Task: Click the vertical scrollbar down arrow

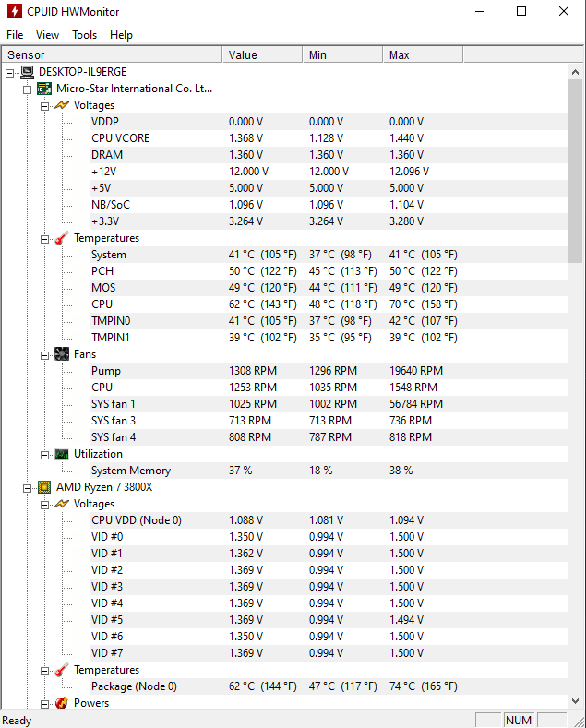Action: tap(575, 701)
